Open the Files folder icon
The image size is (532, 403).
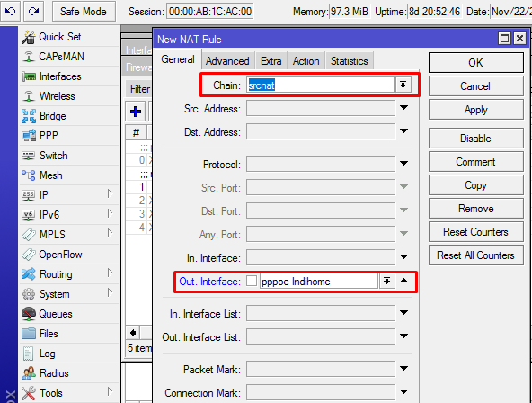(x=29, y=334)
